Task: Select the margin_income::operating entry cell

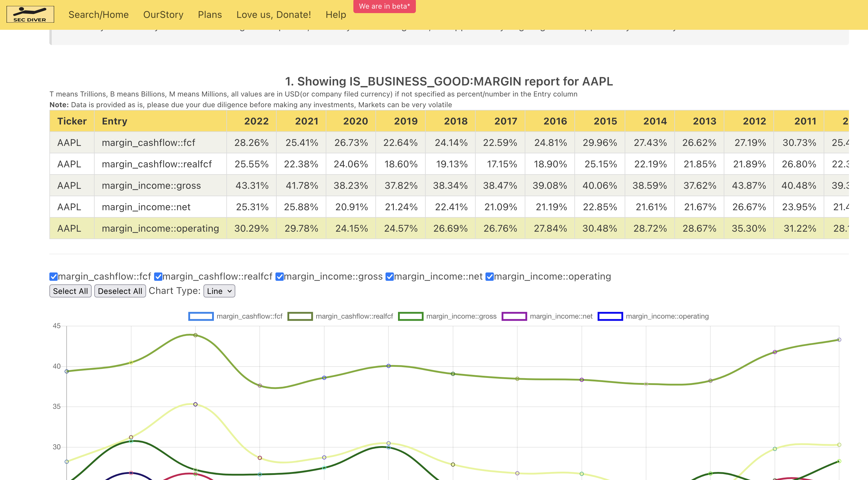Action: pyautogui.click(x=160, y=228)
